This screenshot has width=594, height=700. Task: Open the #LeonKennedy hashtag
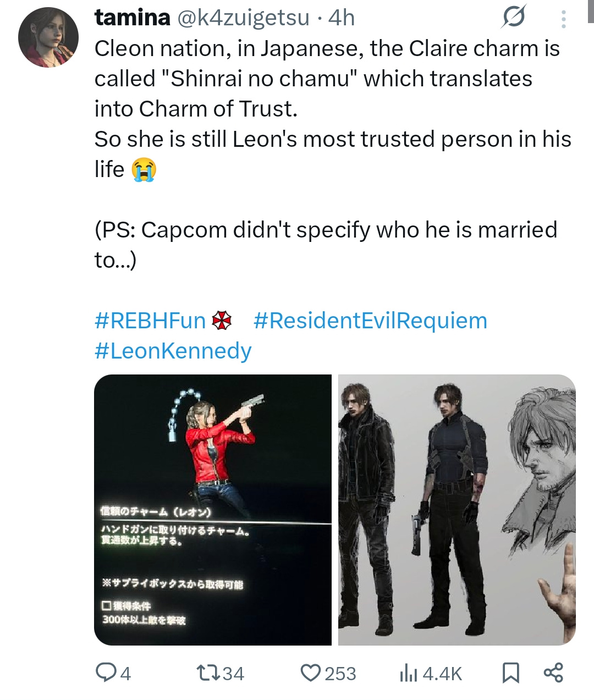coord(173,351)
